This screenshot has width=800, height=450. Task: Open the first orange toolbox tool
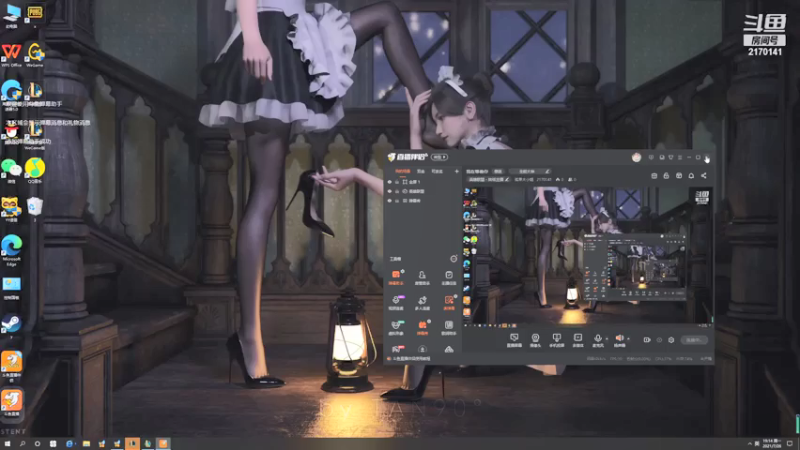(x=396, y=277)
